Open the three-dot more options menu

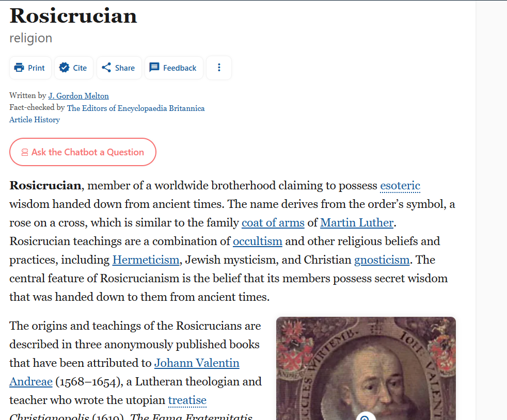pyautogui.click(x=219, y=68)
